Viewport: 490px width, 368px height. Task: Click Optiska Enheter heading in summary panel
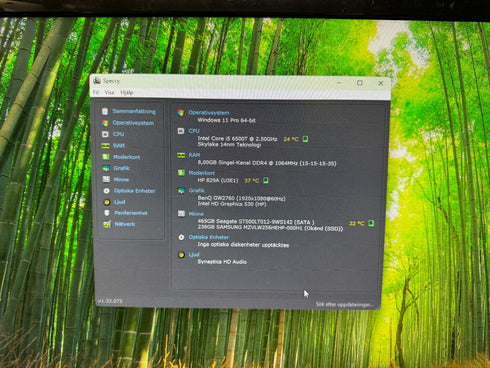[x=209, y=237]
